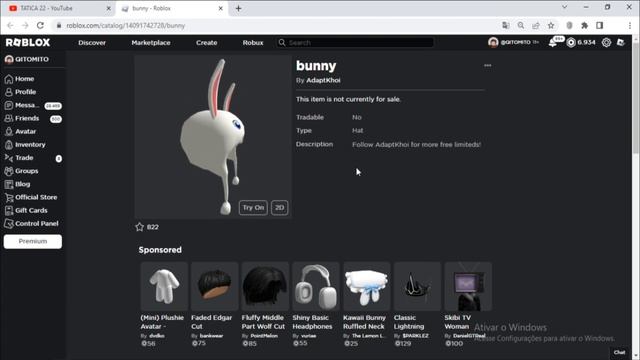Toggle 2D view of the item

(279, 208)
